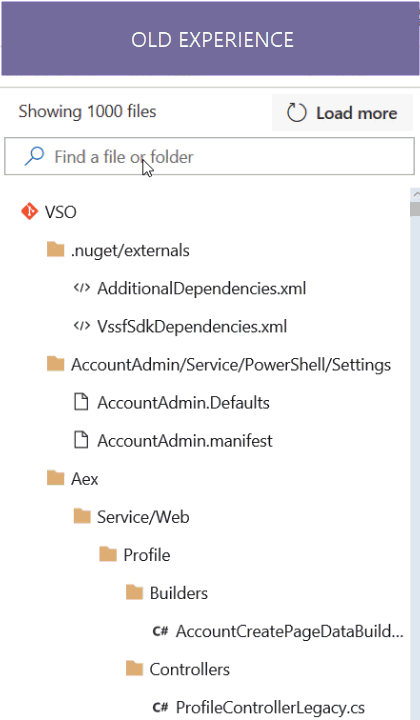
Task: Click the folder icon for Profile
Action: coord(108,554)
